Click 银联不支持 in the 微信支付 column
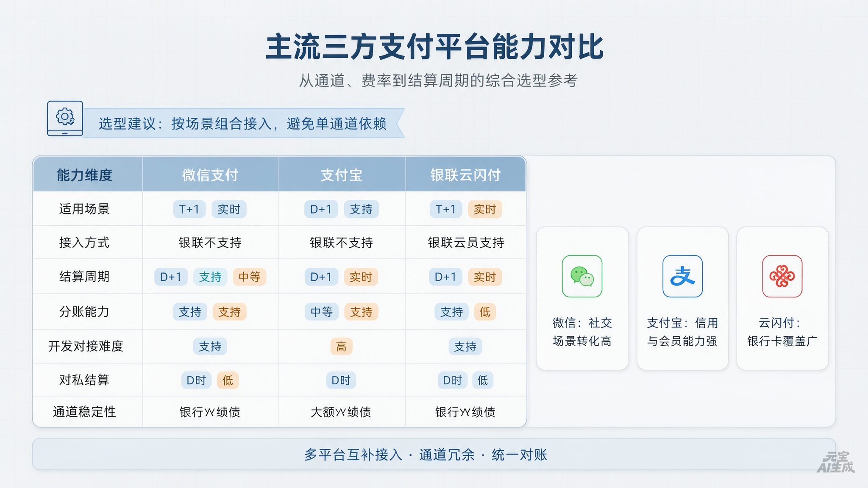The image size is (868, 488). [x=210, y=242]
